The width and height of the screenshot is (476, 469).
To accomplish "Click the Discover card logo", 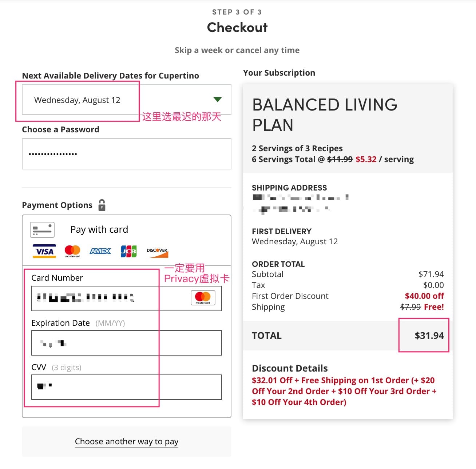I will click(157, 251).
